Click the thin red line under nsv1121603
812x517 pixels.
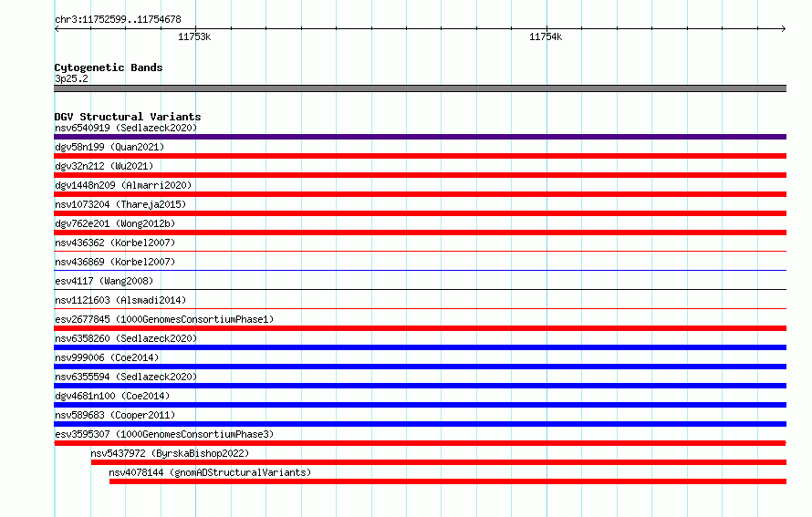[420, 308]
